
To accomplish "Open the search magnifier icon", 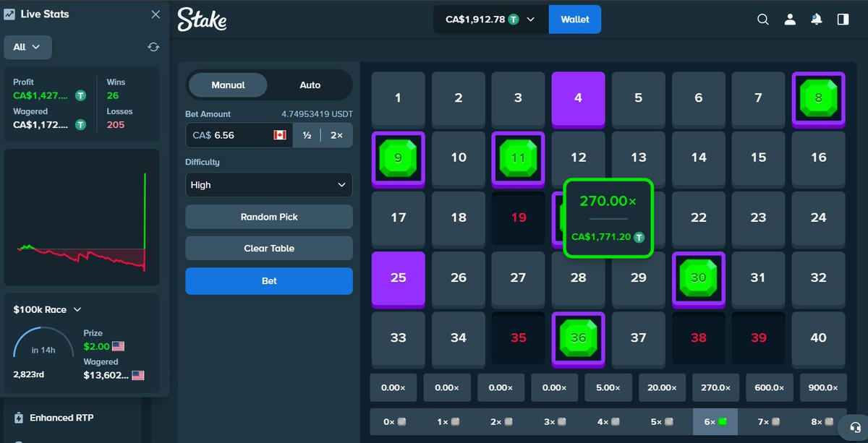I will point(763,20).
